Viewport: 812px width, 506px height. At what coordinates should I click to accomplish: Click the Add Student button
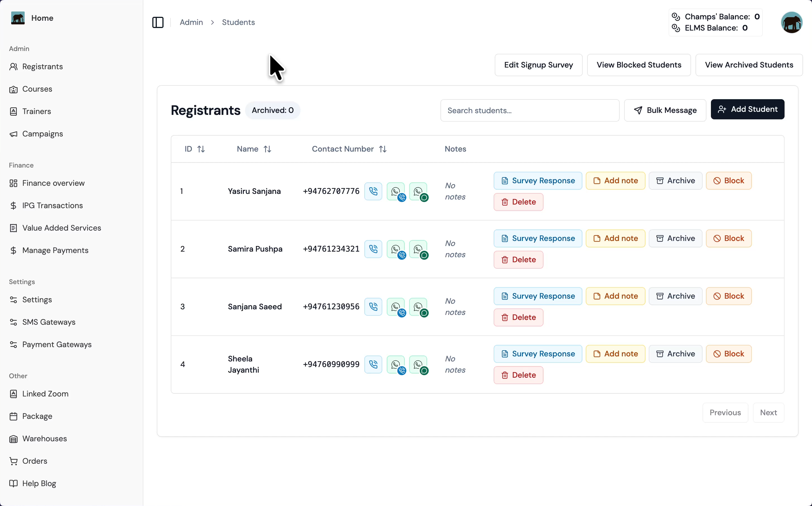tap(747, 110)
